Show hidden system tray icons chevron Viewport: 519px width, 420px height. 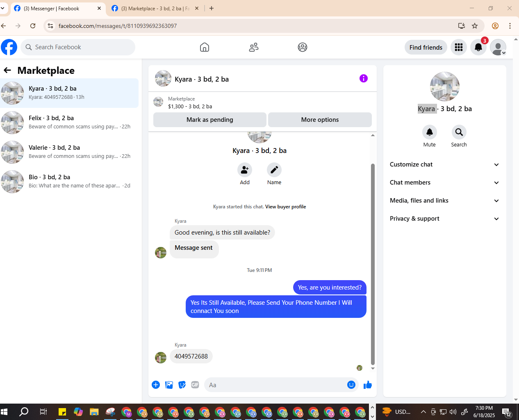(423, 412)
